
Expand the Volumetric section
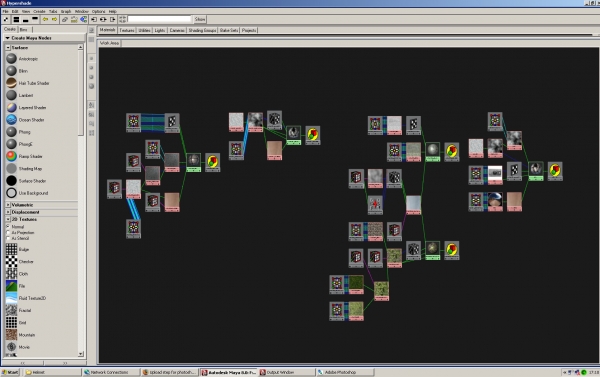pyautogui.click(x=8, y=205)
